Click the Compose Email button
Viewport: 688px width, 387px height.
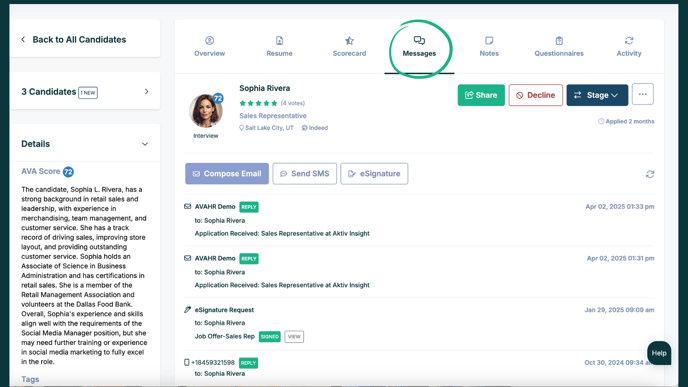click(x=227, y=174)
